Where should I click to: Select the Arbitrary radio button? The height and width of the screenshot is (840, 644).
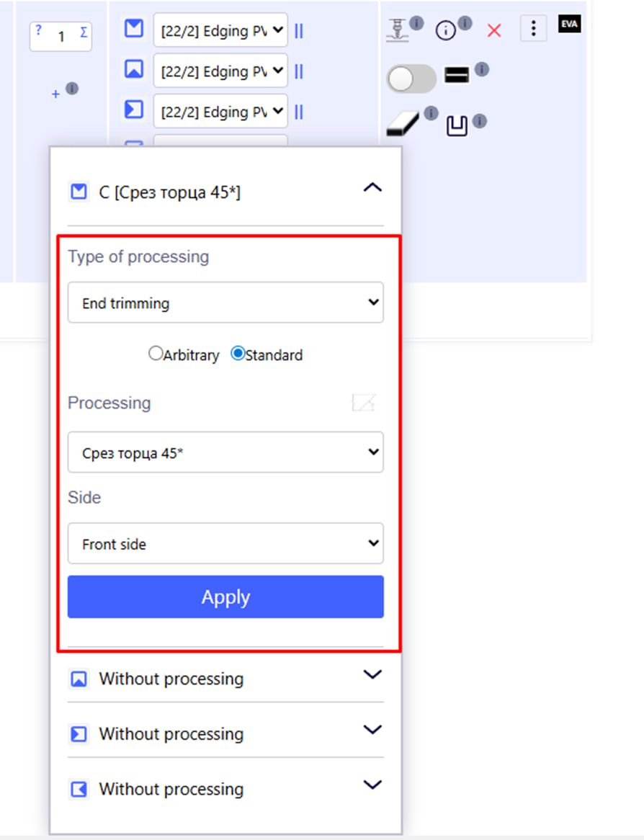point(156,354)
